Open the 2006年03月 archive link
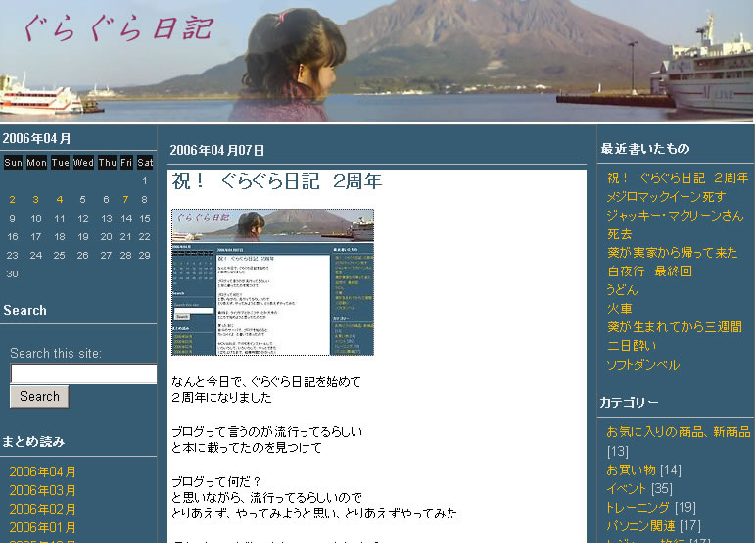The image size is (756, 543). (42, 490)
